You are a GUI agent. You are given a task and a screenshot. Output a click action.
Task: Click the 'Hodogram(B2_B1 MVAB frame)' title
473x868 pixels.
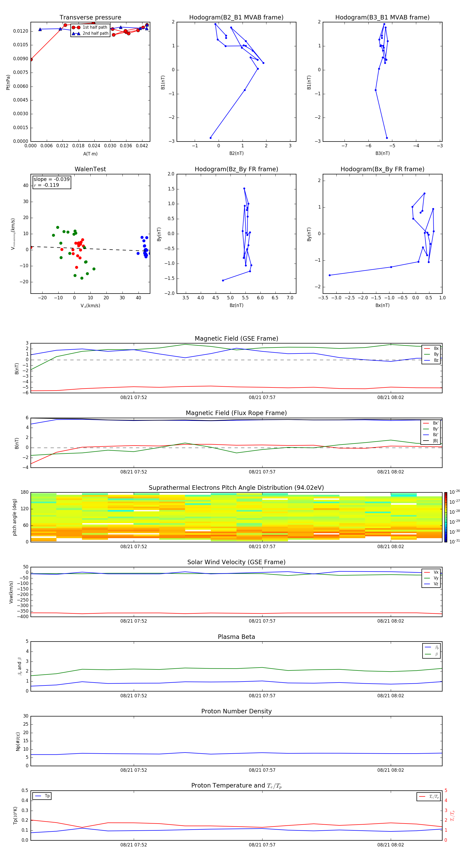pyautogui.click(x=236, y=18)
